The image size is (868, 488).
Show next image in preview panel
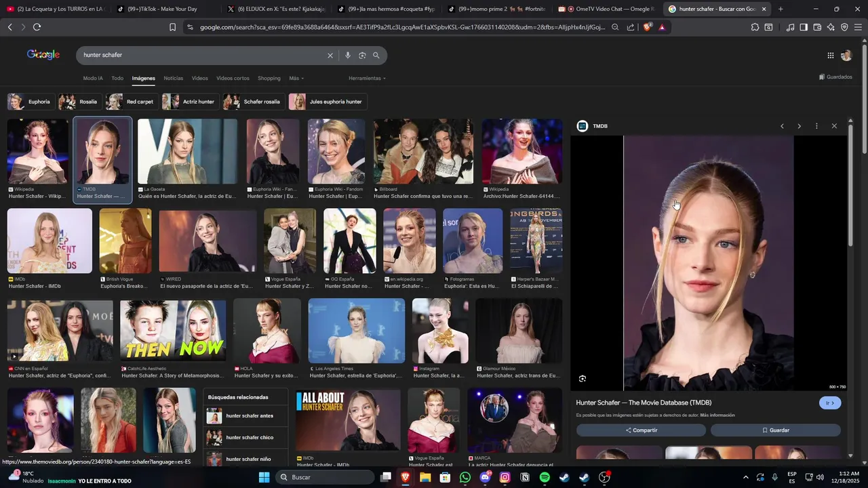(799, 126)
